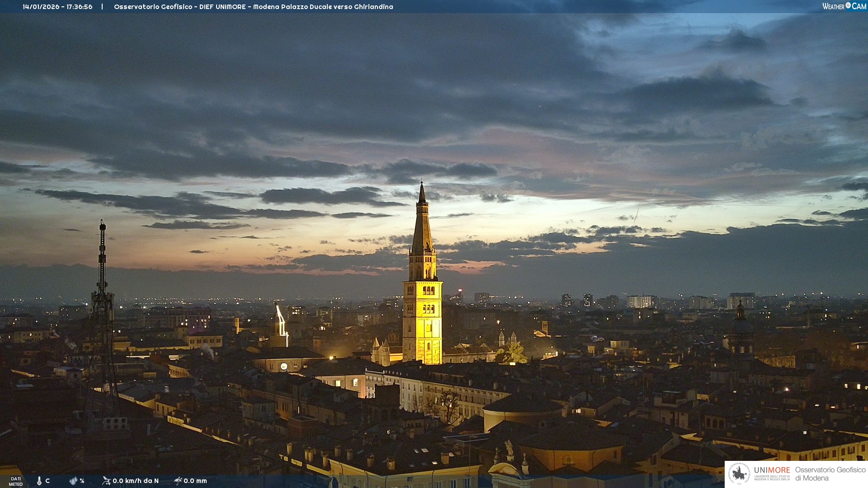
Task: Click the UNIMORE circular seal emblem
Action: click(739, 474)
